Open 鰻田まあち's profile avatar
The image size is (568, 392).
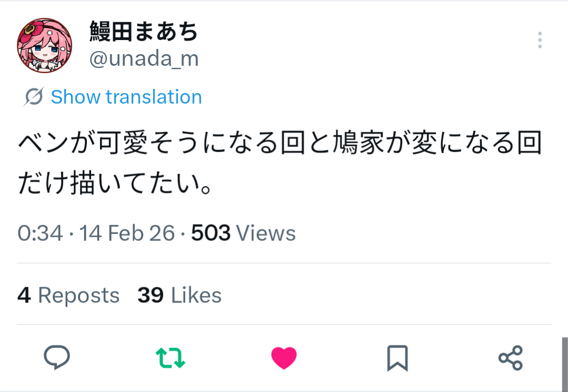pos(44,45)
